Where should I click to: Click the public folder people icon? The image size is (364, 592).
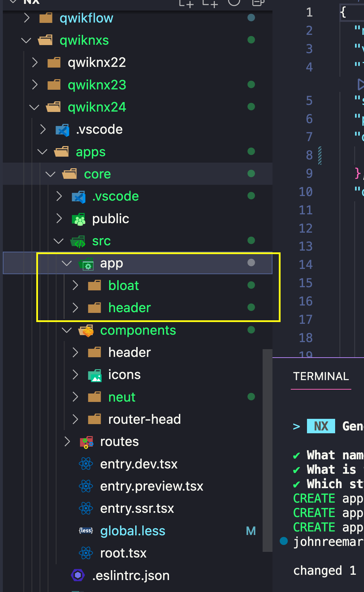[79, 219]
